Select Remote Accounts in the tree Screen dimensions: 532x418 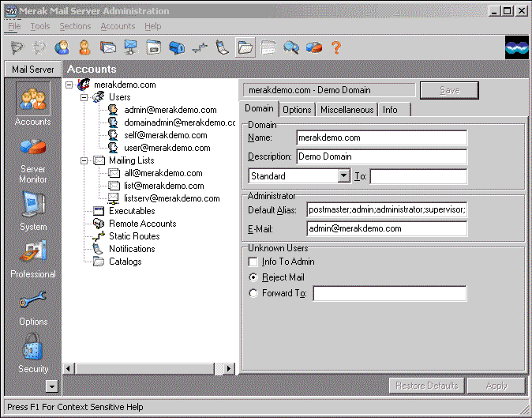pos(143,224)
